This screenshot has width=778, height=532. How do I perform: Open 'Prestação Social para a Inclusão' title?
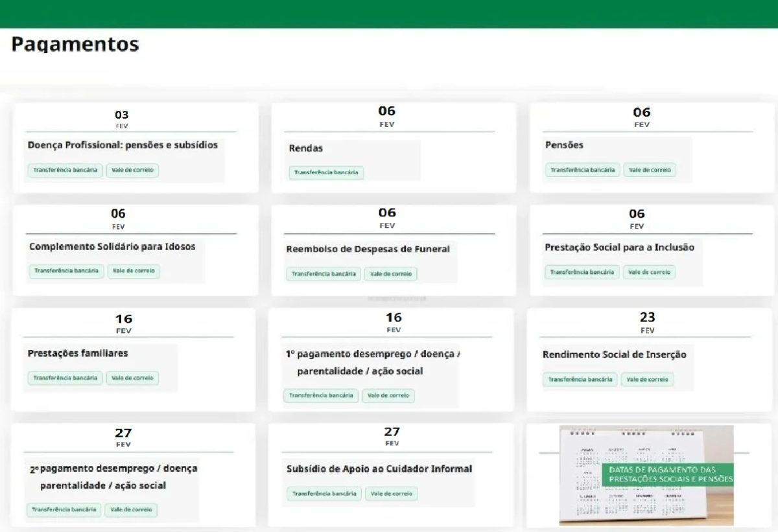coord(619,248)
